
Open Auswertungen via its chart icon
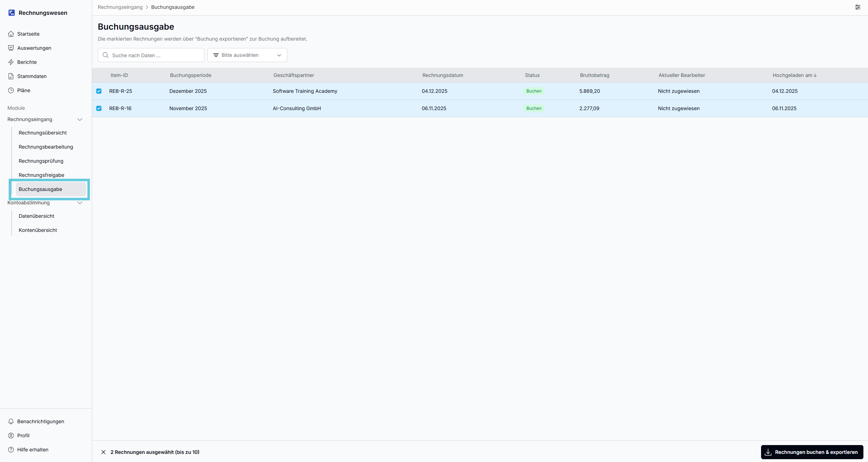11,48
